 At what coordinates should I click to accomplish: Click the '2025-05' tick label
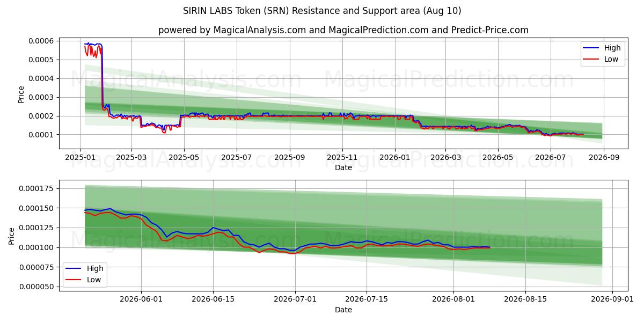184,158
